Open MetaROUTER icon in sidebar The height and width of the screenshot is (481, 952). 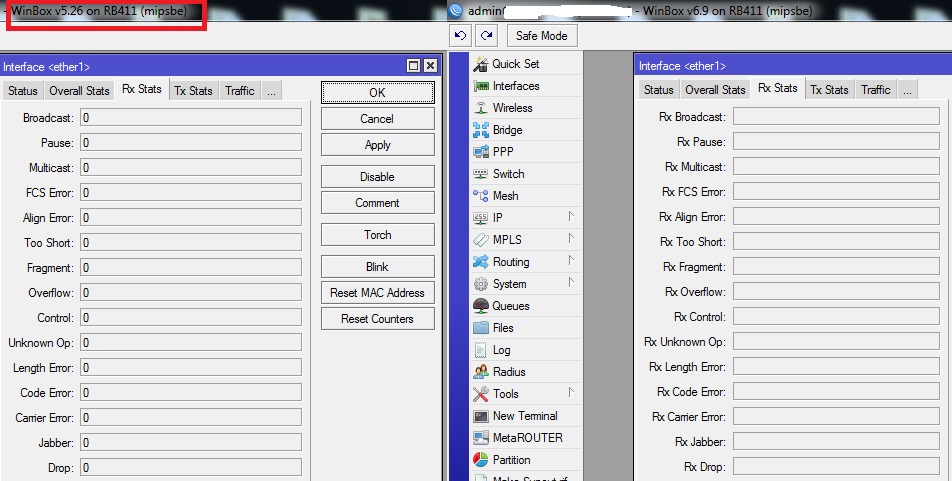pyautogui.click(x=481, y=438)
